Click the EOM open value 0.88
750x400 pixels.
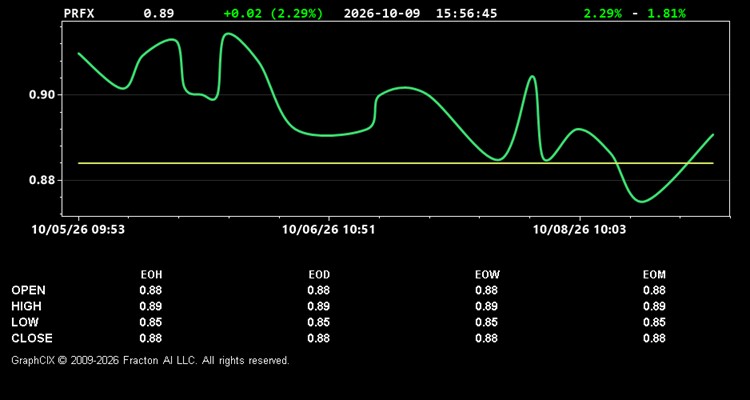654,290
